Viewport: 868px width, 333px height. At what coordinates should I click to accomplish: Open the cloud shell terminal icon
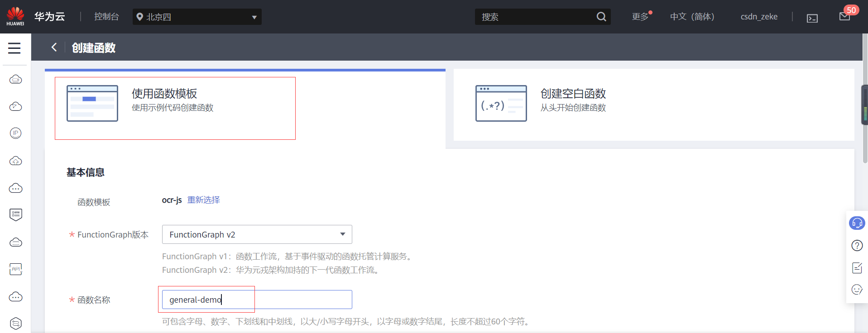[x=812, y=18]
